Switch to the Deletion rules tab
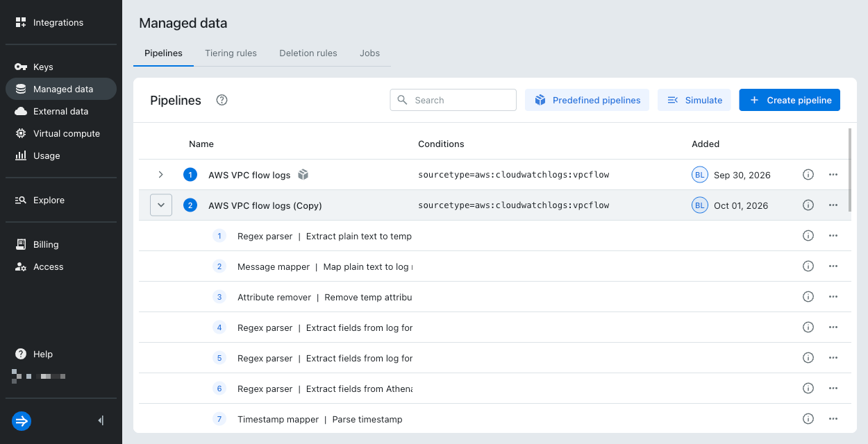This screenshot has height=444, width=868. [308, 53]
